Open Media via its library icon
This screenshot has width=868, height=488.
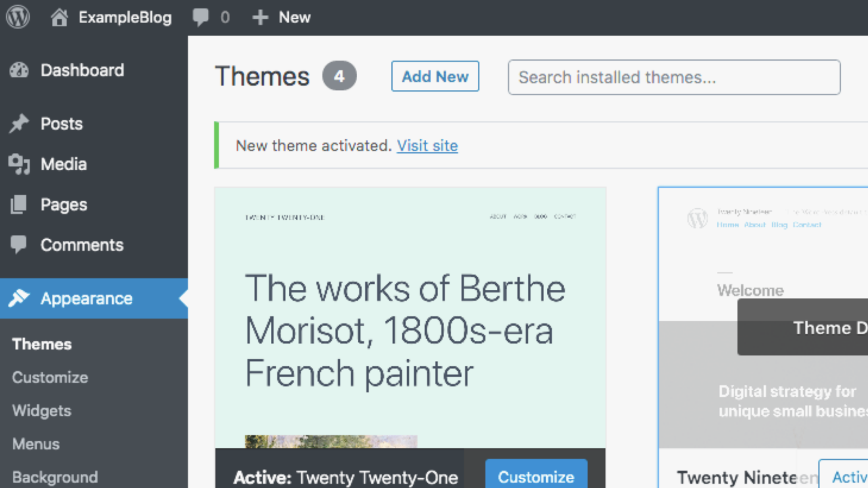click(x=19, y=164)
